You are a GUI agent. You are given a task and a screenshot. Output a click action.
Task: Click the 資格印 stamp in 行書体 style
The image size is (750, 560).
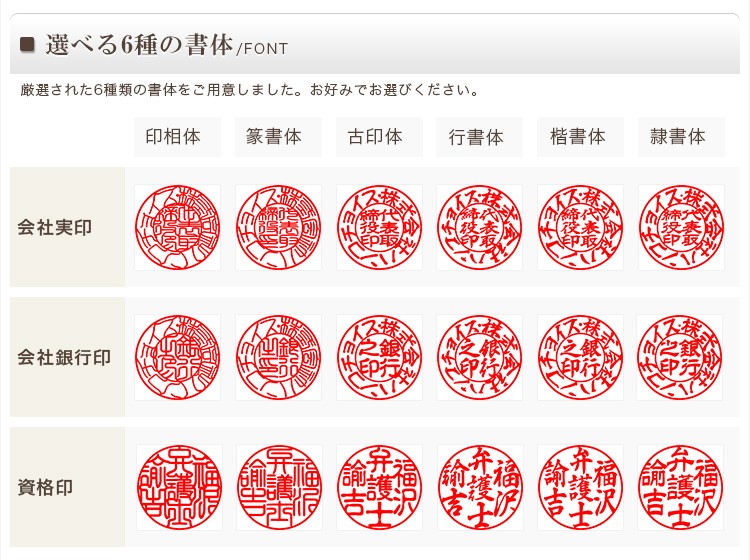(480, 487)
